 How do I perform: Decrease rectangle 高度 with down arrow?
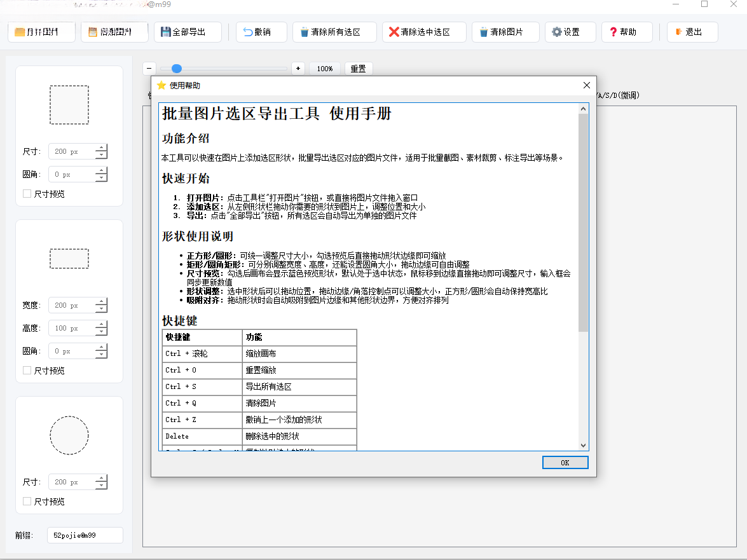[101, 332]
